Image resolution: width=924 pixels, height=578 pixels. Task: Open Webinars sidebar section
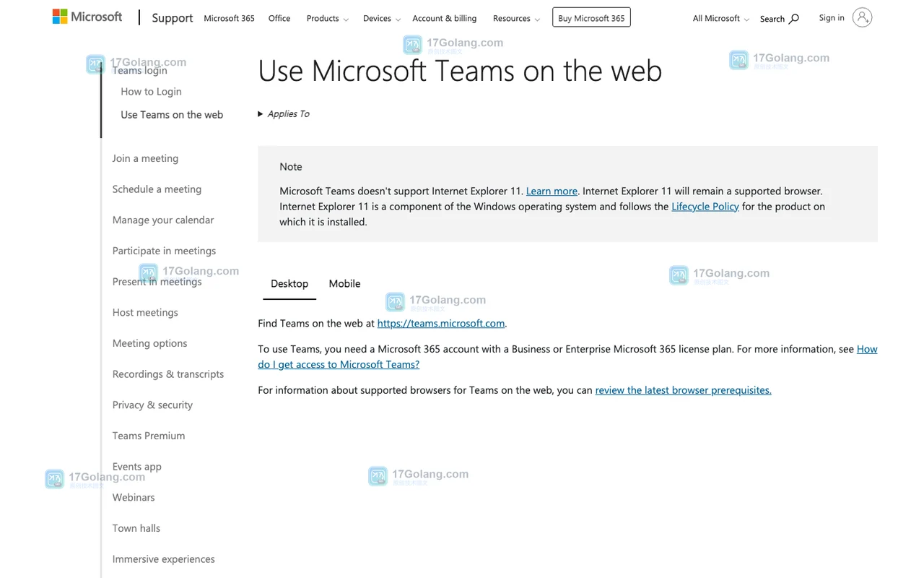click(134, 498)
